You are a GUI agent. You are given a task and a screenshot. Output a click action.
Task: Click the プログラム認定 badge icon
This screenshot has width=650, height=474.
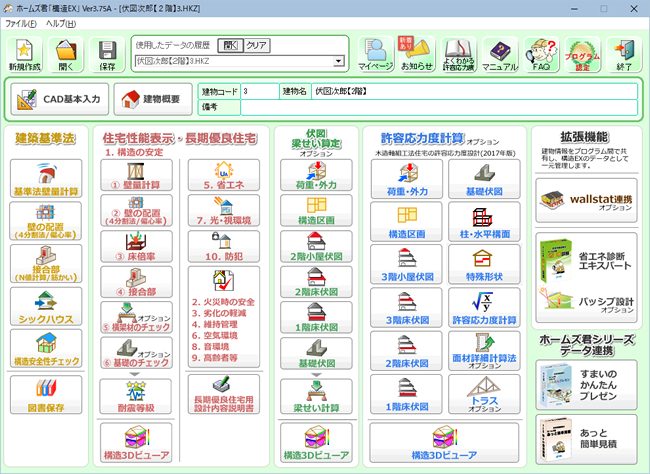click(x=582, y=54)
